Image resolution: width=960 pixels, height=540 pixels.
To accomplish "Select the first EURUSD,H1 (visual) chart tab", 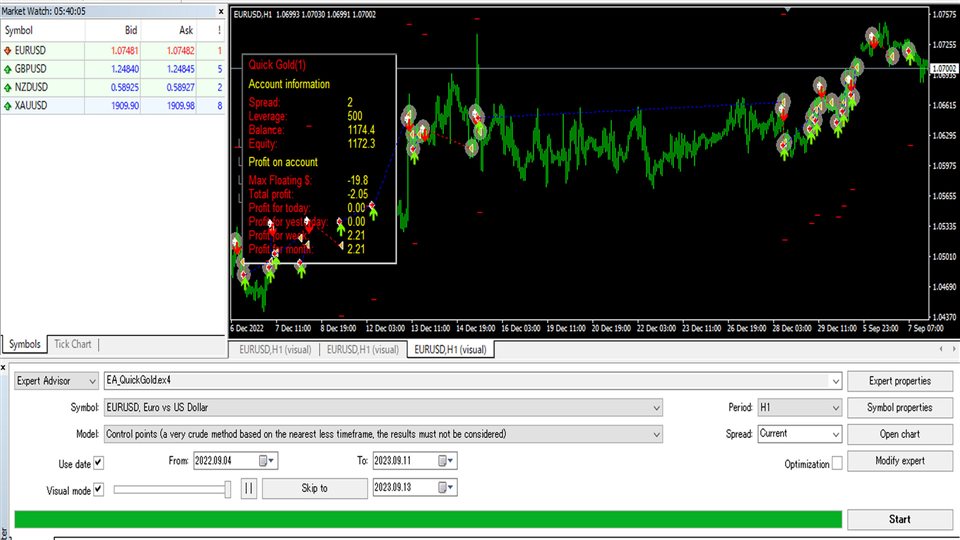I will coord(275,350).
